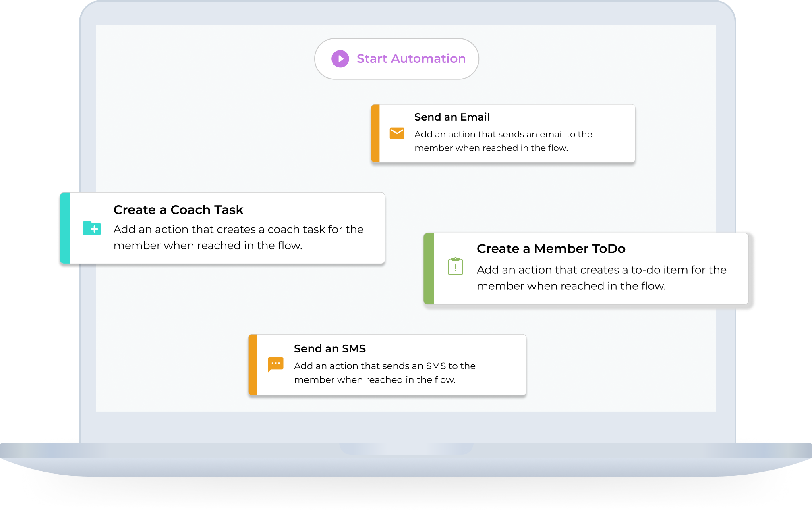The width and height of the screenshot is (812, 512).
Task: Click the to-do item description text
Action: (601, 278)
